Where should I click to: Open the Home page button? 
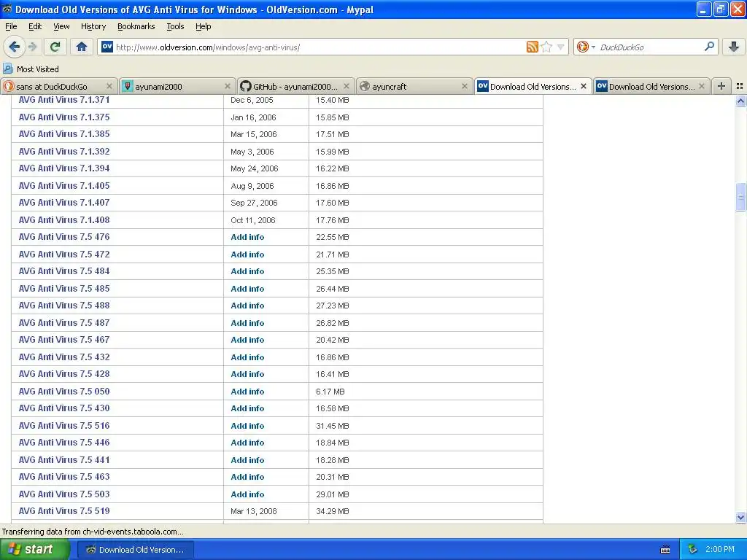click(x=82, y=47)
